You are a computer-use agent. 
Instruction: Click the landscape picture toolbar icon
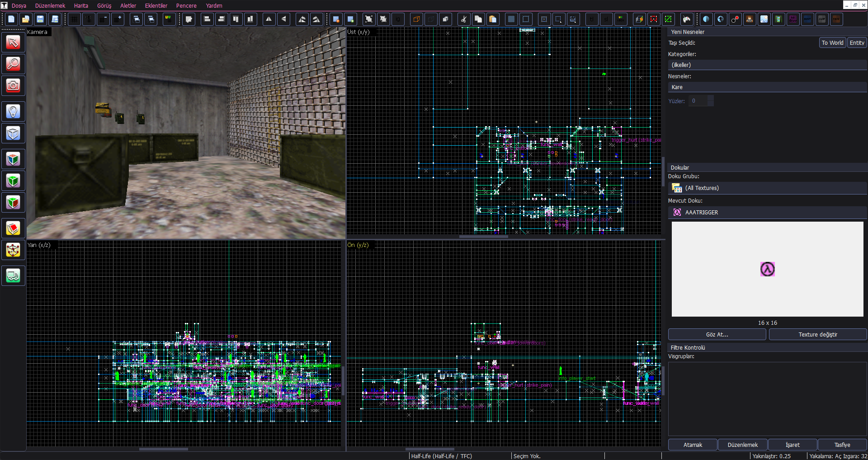pos(764,19)
